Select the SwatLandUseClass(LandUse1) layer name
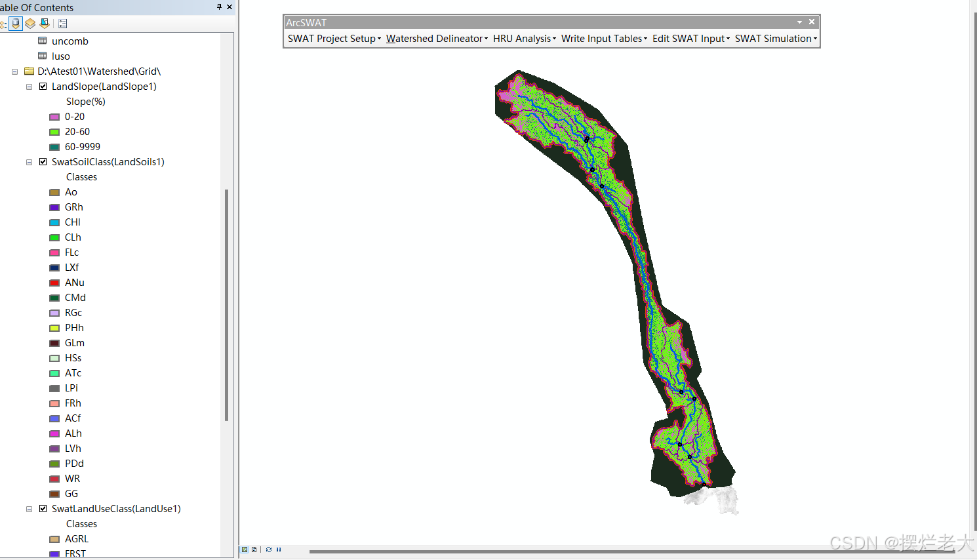Screen dimensions: 977x560 pyautogui.click(x=116, y=508)
